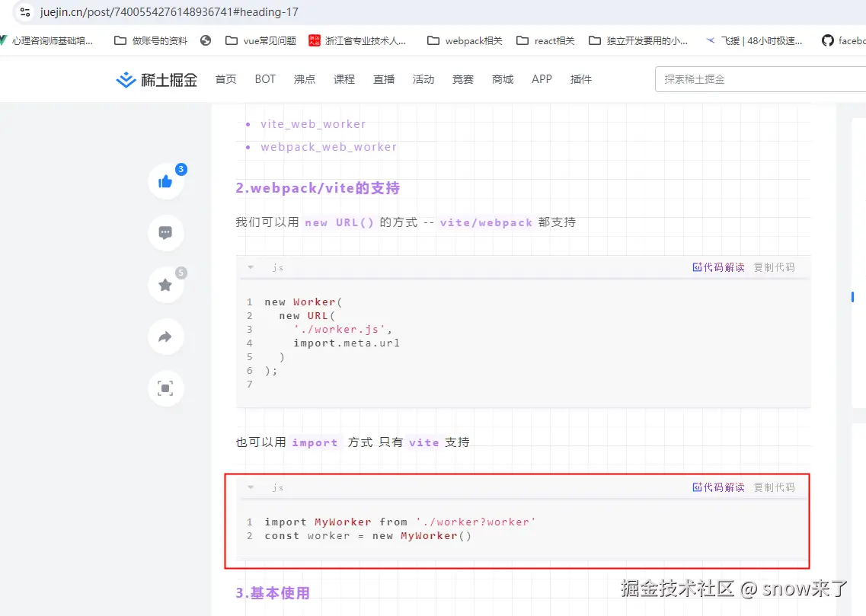
Task: Open the vite_web_worker link
Action: 313,124
